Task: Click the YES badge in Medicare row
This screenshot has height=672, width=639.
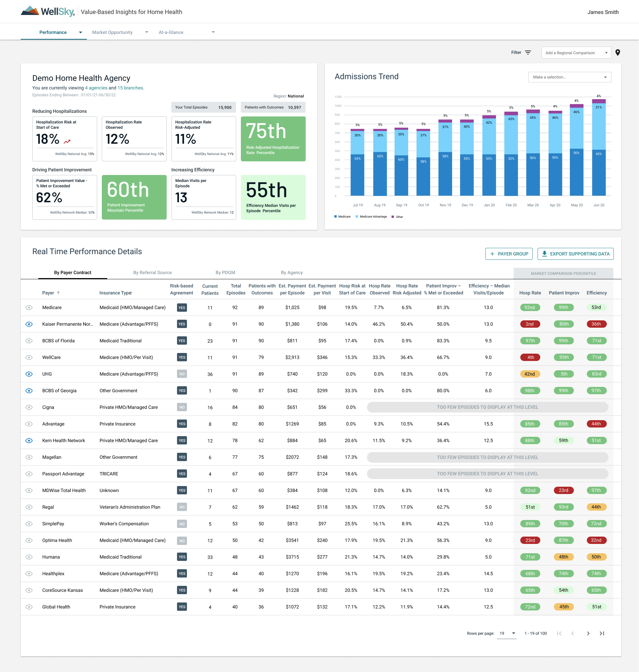Action: coord(182,308)
